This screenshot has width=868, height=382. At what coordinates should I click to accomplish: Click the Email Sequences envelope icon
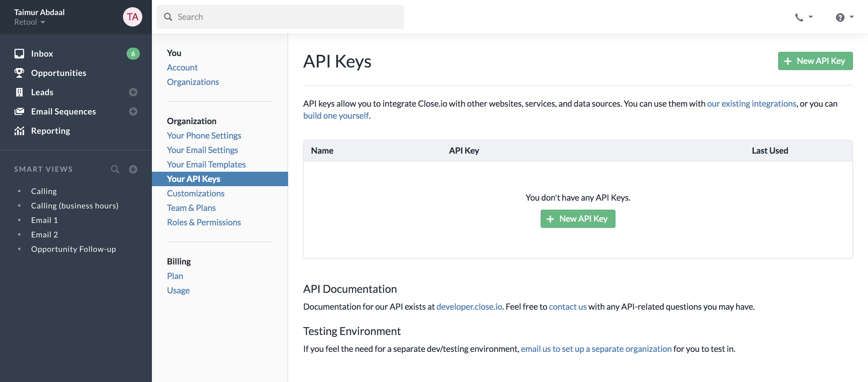(19, 111)
